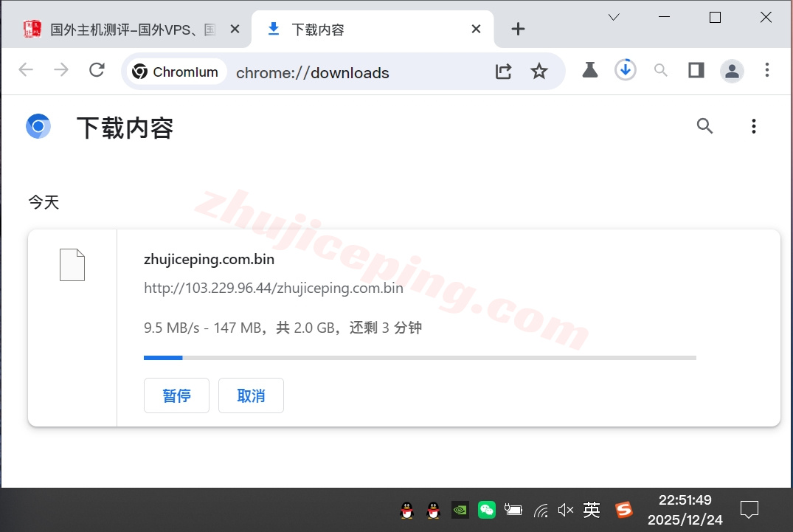Open the downloads progress icon in toolbar
793x532 pixels.
click(x=625, y=70)
